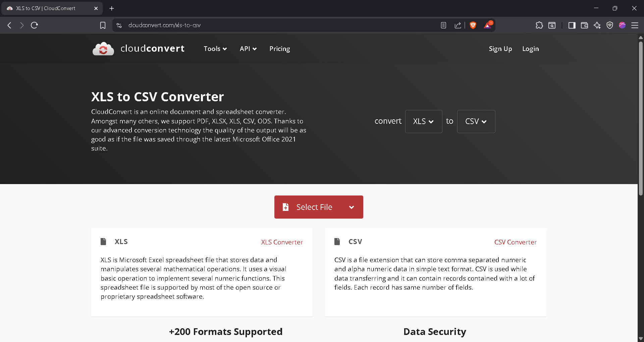Open a new browser tab
The image size is (644, 342).
coord(112,8)
